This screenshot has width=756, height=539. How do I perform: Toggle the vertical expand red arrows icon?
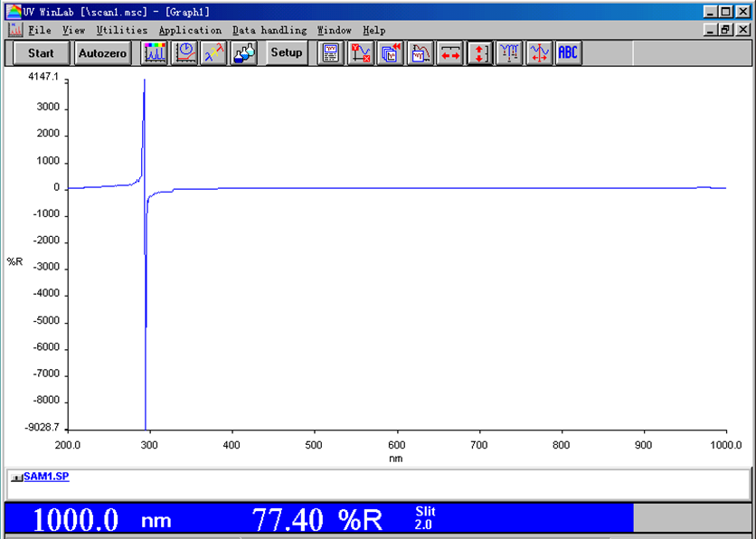(x=479, y=53)
